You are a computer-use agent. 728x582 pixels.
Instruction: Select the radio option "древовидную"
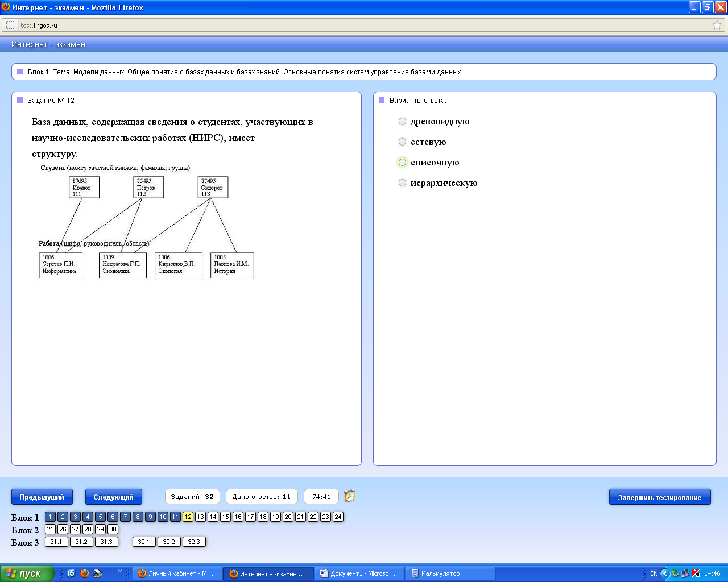402,122
